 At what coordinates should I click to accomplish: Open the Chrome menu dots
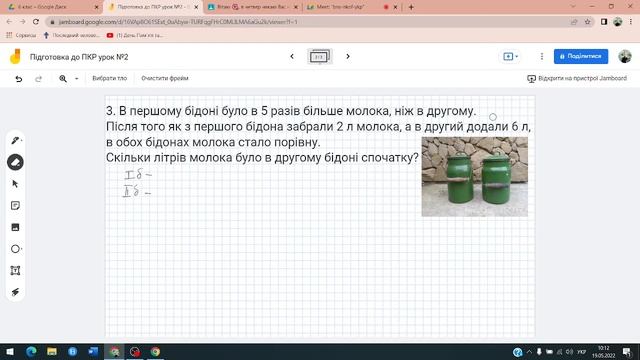tap(631, 22)
